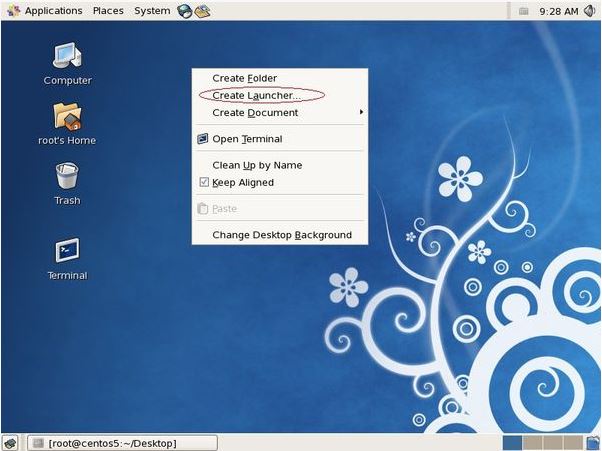Click the Show Desktop button in bottom panel
Viewport: 602px width, 451px height.
10,443
